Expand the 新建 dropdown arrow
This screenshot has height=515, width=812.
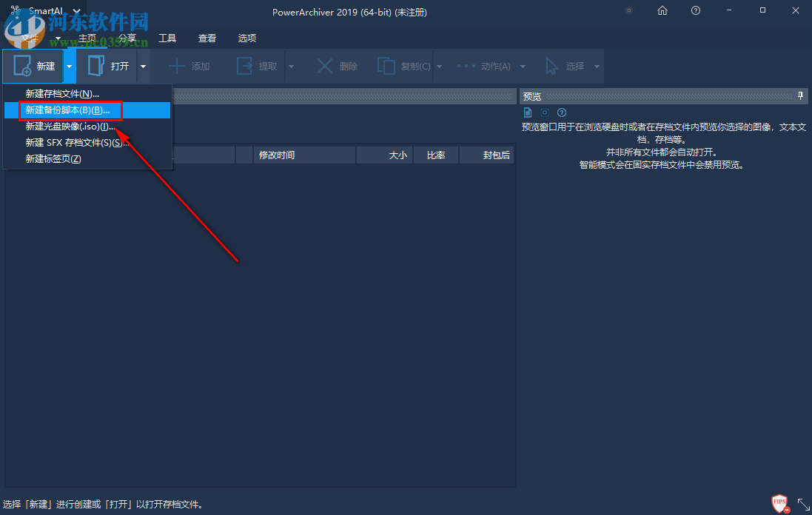[x=68, y=66]
